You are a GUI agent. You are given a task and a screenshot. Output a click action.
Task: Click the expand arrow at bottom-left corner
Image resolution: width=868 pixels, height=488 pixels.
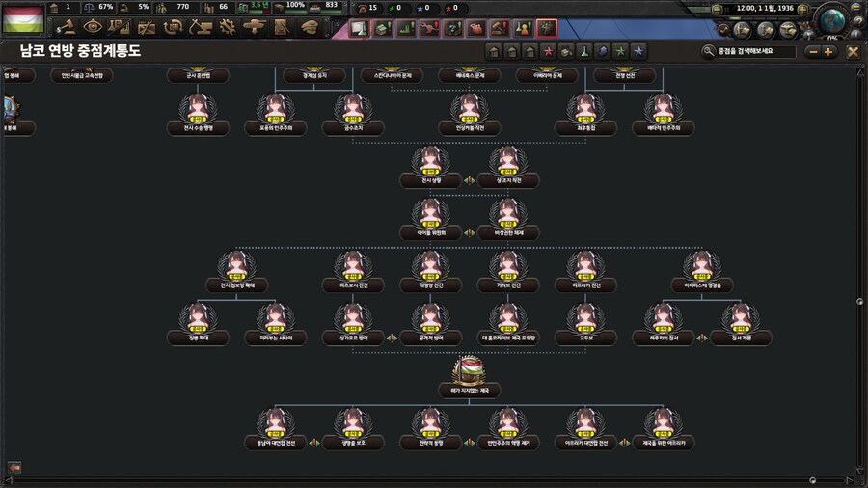pos(14,468)
